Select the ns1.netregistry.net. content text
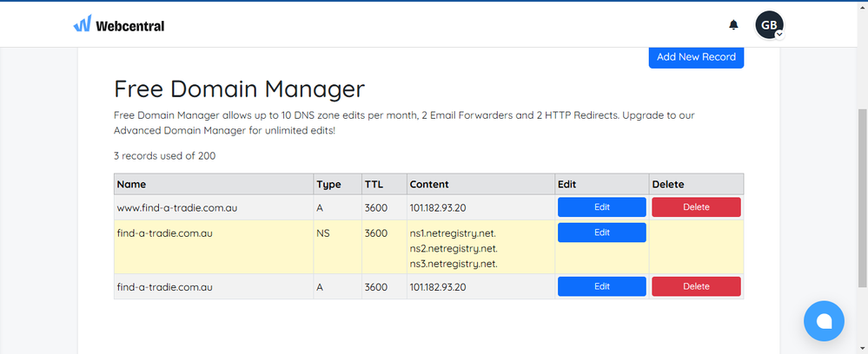 point(453,233)
